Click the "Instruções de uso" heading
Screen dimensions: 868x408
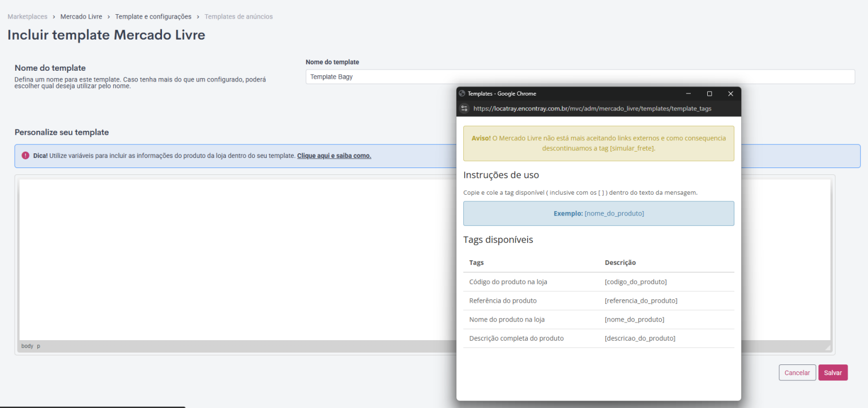point(501,175)
